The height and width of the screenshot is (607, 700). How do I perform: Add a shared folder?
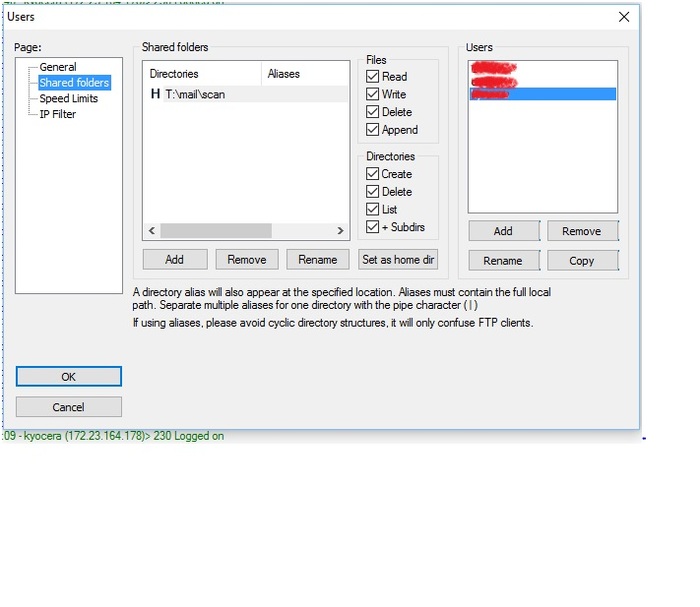point(175,259)
